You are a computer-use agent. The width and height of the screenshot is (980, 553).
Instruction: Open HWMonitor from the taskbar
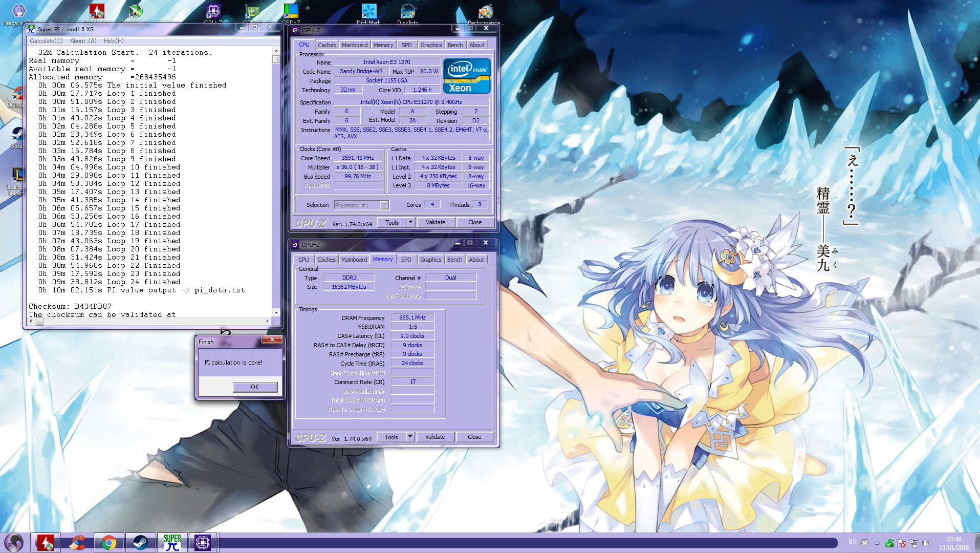click(45, 542)
